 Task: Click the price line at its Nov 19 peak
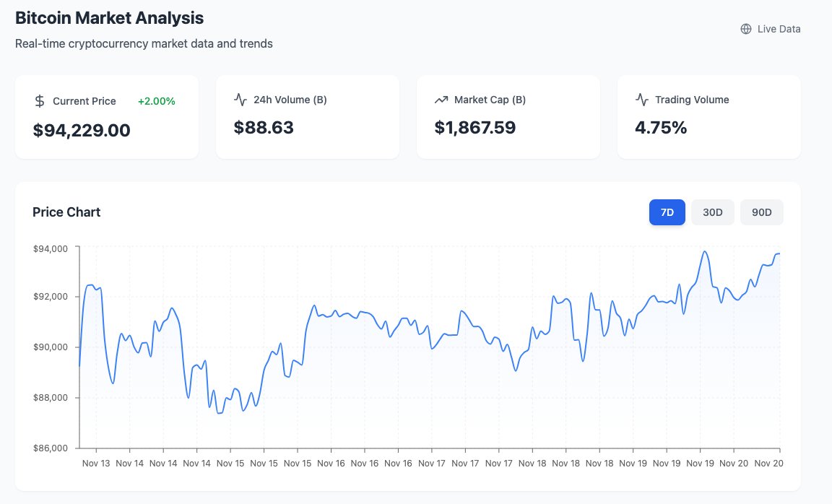[x=705, y=253]
